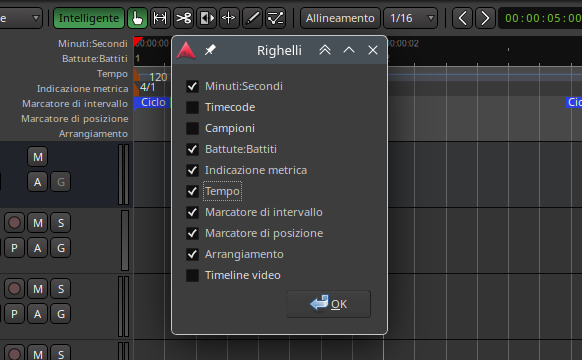Open the leftmost edit mode dropdown

(20, 18)
